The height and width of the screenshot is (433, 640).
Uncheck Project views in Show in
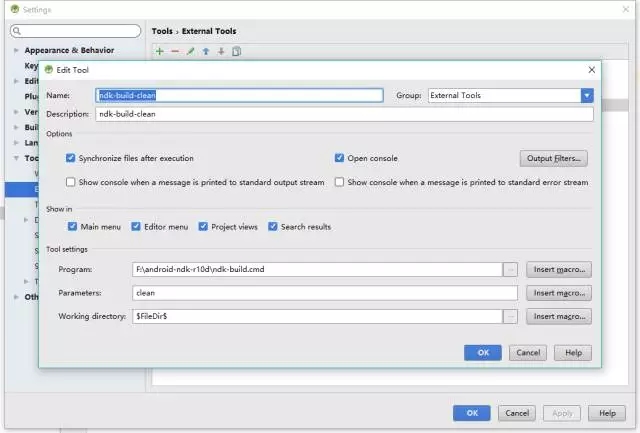click(203, 226)
